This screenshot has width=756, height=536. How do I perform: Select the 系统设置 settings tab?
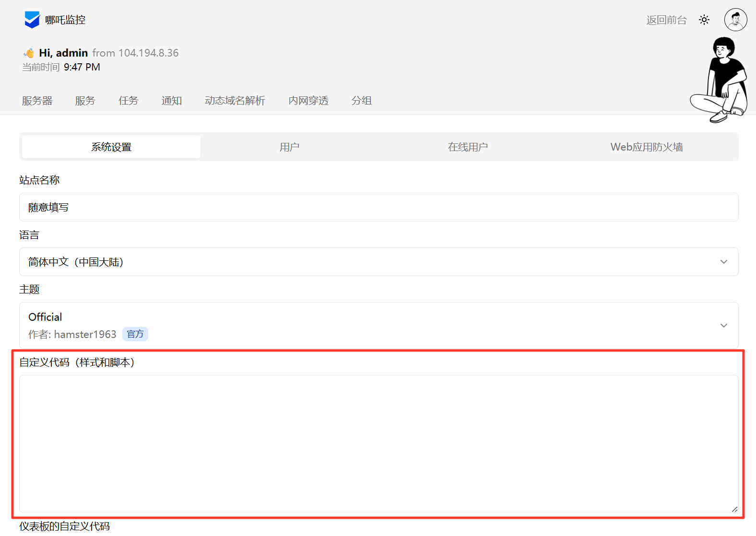tap(111, 147)
